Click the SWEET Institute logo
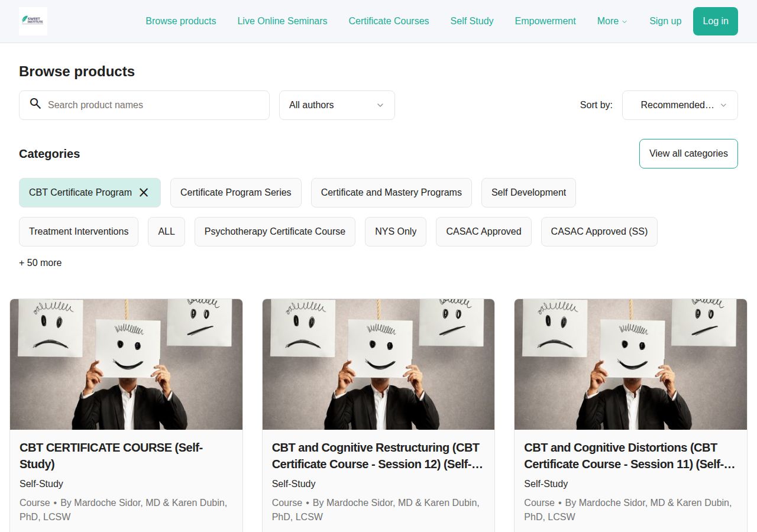757x532 pixels. (x=33, y=21)
